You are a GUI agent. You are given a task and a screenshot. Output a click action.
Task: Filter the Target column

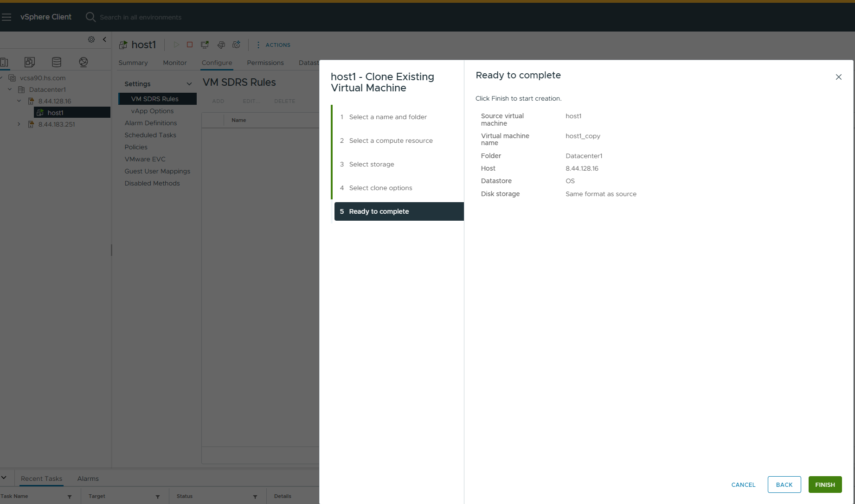[158, 497]
